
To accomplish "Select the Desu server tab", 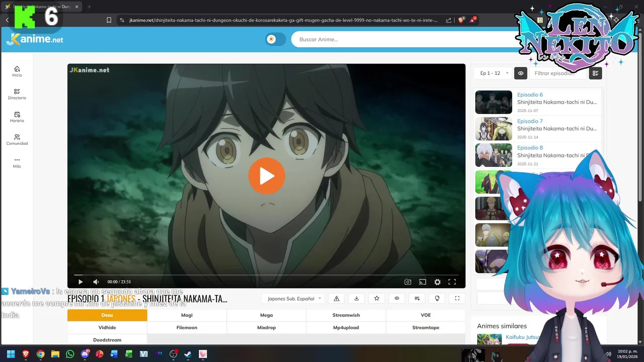I will tap(107, 315).
